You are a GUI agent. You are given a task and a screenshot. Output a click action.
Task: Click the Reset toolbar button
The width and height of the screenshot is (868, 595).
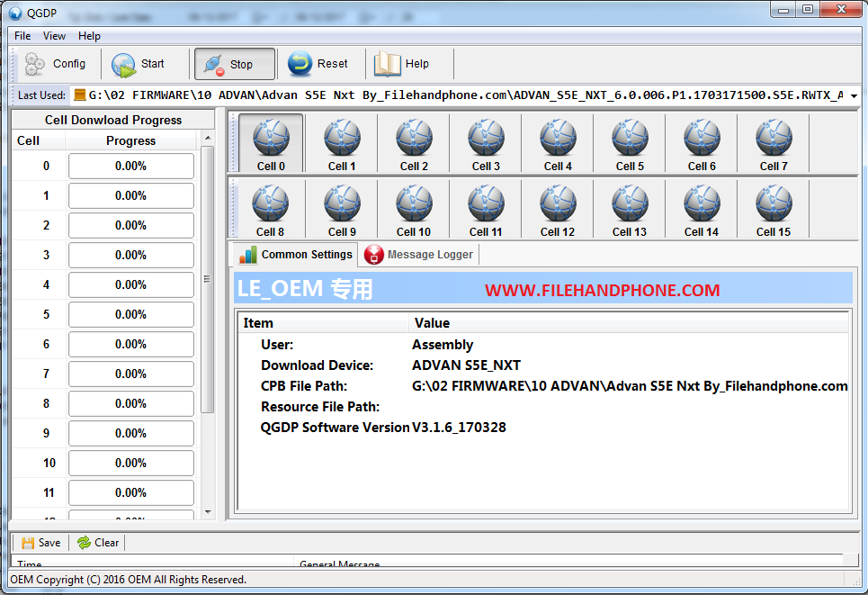[318, 64]
